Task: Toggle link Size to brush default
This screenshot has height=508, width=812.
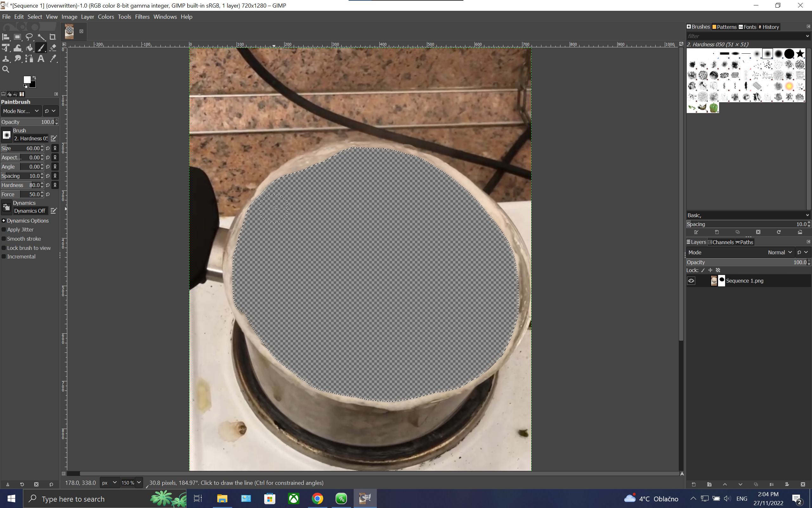Action: [55, 148]
